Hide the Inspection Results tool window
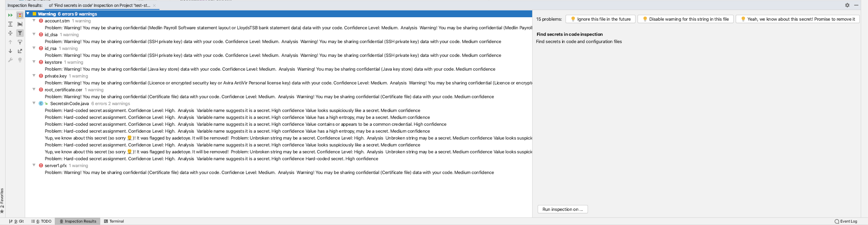The height and width of the screenshot is (225, 868). tap(856, 5)
